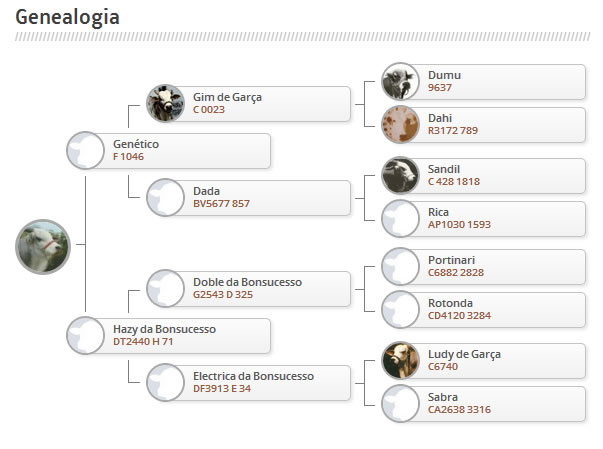Click Rica placeholder avatar icon
This screenshot has height=449, width=603.
[400, 218]
